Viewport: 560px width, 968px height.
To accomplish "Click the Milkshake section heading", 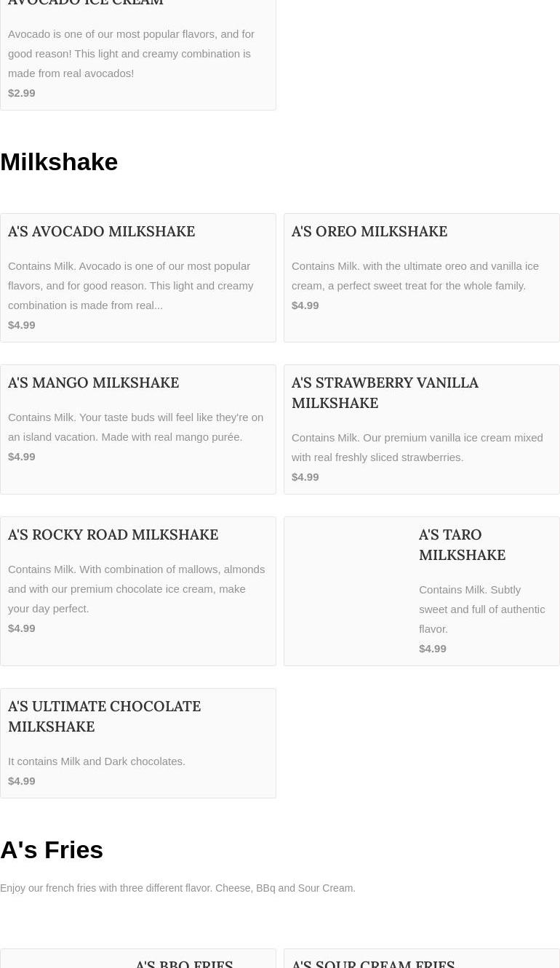I will point(59,161).
